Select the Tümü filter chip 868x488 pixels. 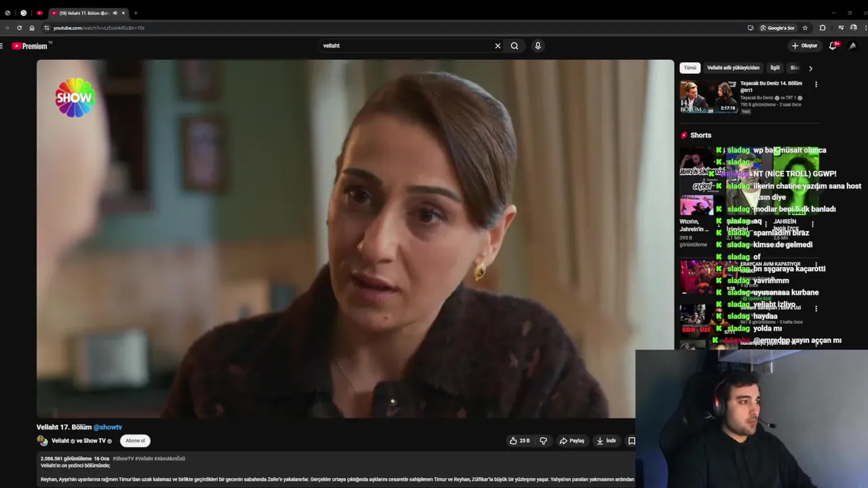690,68
